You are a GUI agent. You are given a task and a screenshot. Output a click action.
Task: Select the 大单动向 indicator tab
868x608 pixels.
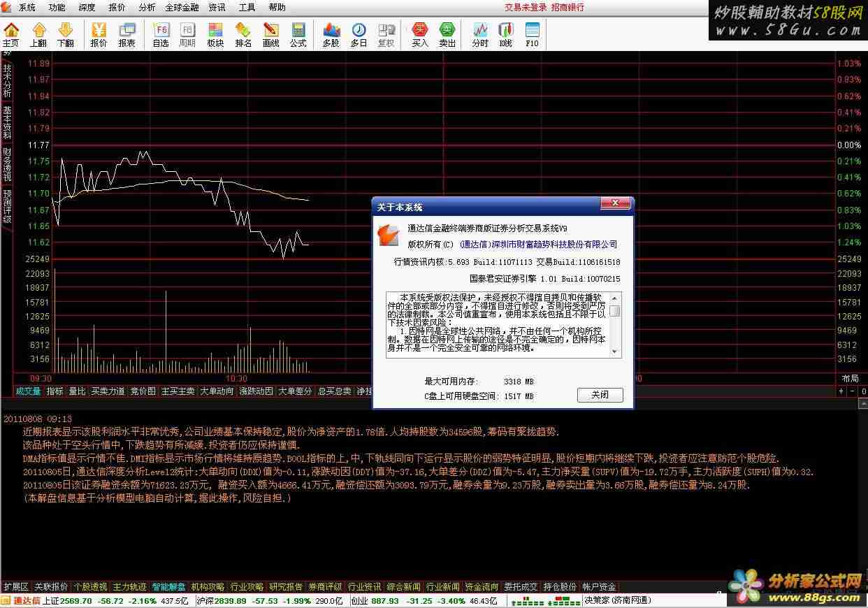217,391
